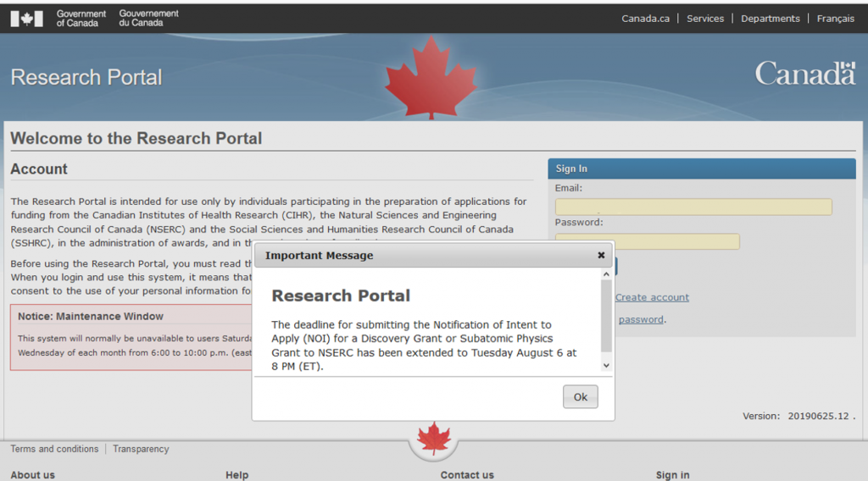Image resolution: width=868 pixels, height=481 pixels.
Task: Open the Create account link
Action: coord(652,297)
